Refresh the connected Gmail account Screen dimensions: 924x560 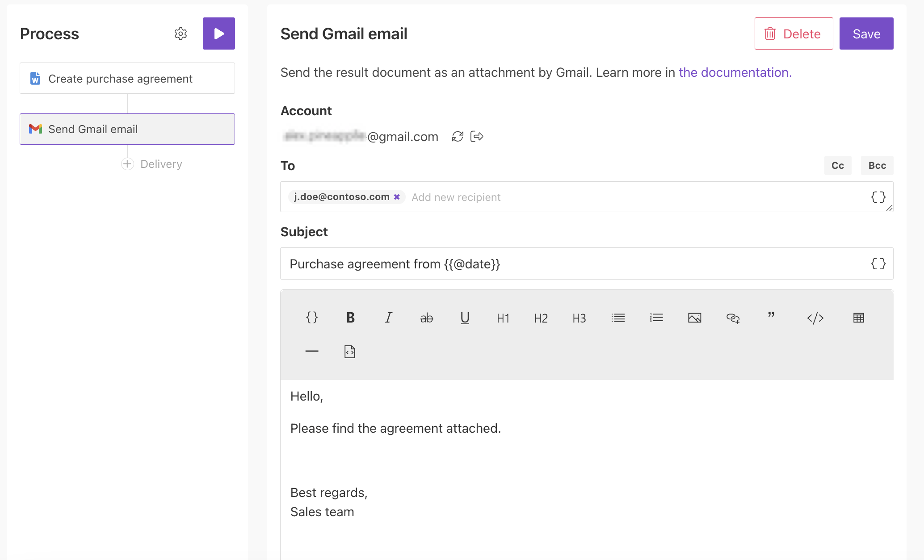click(x=457, y=137)
